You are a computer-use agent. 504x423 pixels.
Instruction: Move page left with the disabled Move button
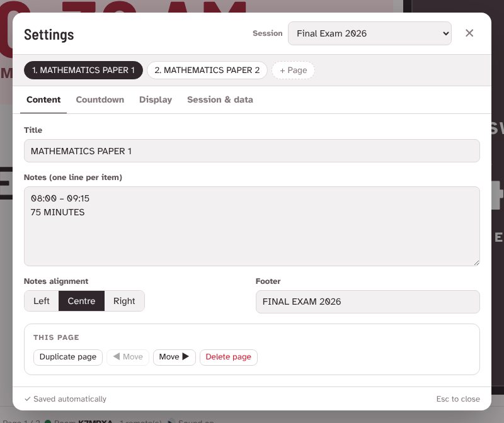(128, 357)
